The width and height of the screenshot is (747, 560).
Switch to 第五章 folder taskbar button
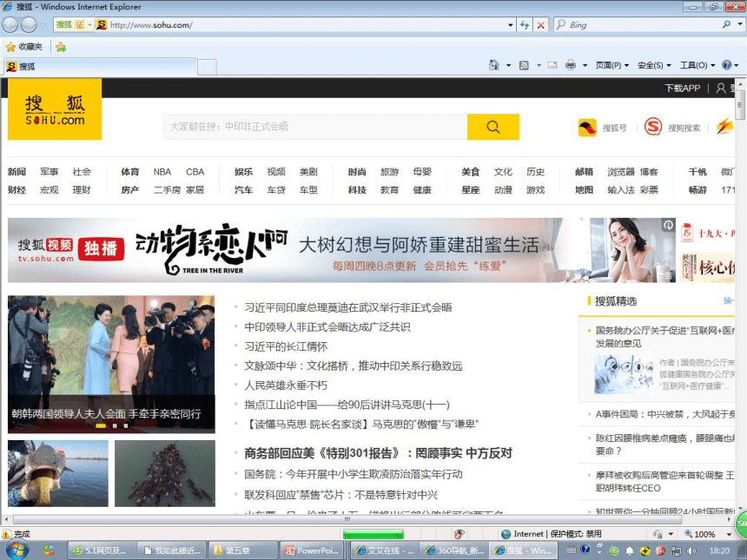tap(243, 550)
